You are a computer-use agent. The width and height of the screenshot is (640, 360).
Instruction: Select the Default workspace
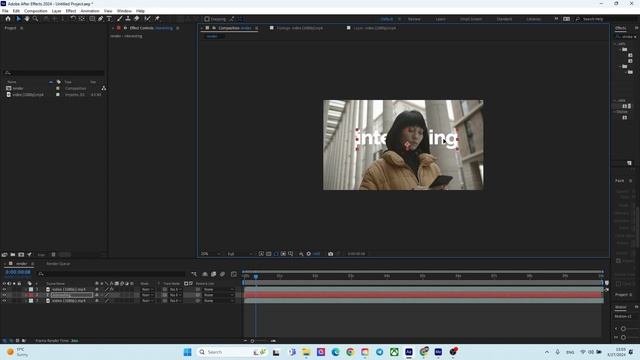click(x=387, y=19)
